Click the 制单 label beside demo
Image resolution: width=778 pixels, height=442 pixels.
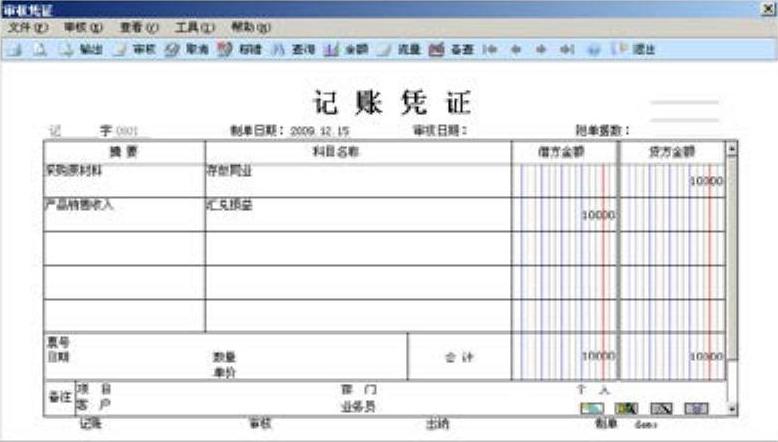[x=606, y=423]
